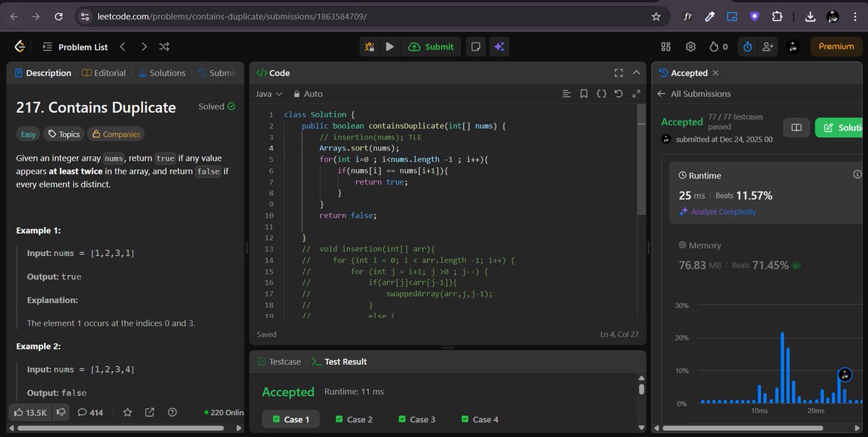
Task: Open the Auto indentation setting dropdown
Action: pos(308,94)
